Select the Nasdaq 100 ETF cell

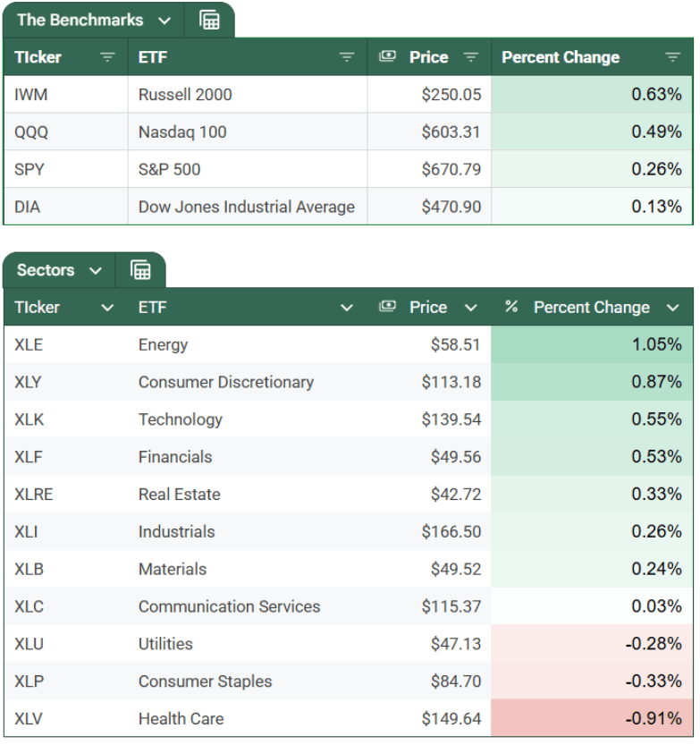pos(182,132)
